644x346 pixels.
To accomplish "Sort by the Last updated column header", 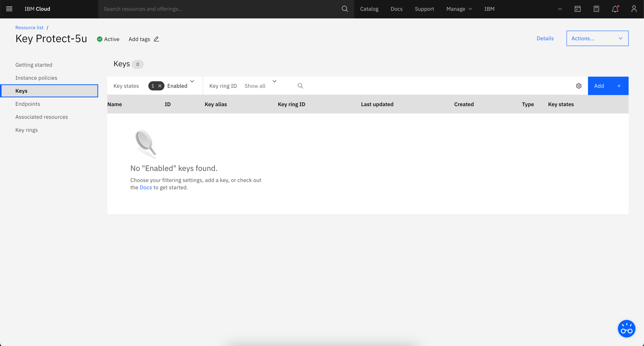I will pyautogui.click(x=377, y=104).
